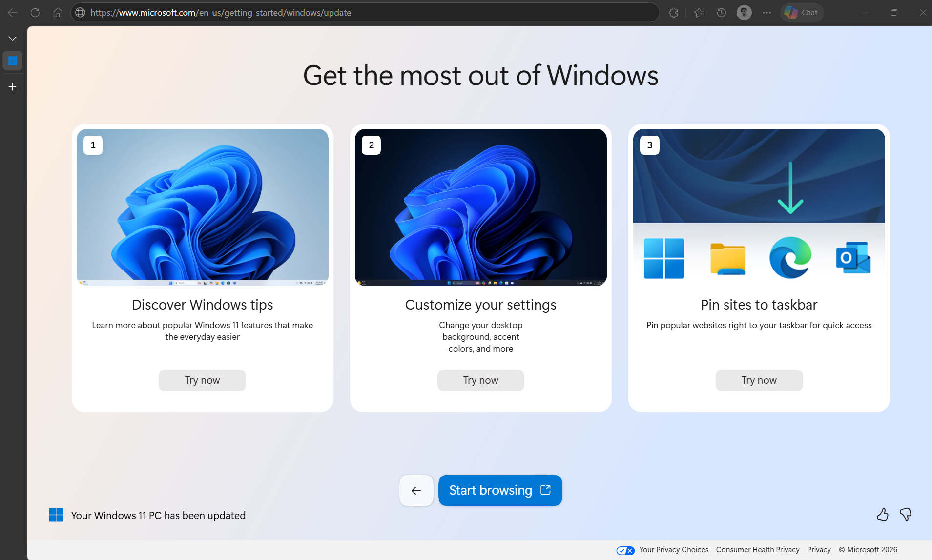Expand the tab actions chevron in the sidebar
932x560 pixels.
[12, 38]
